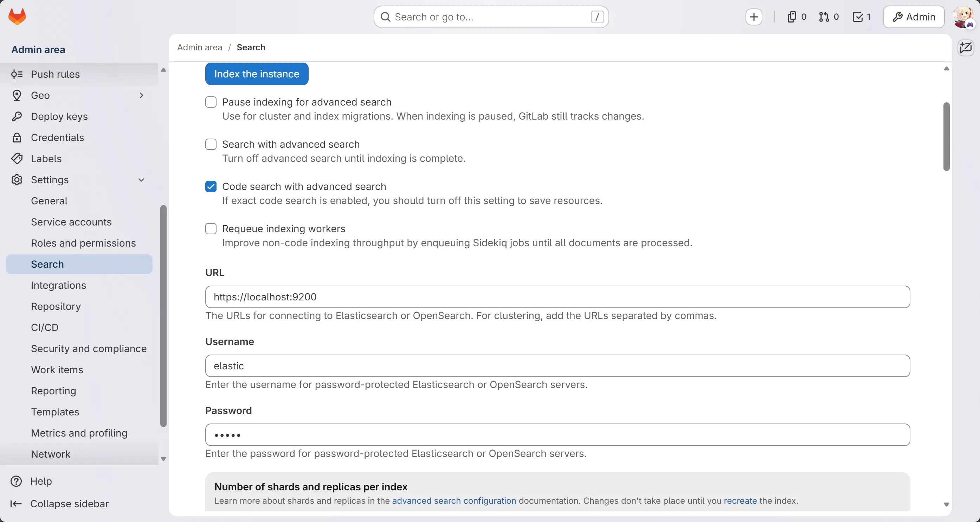Click the Help question mark icon
Screen dimensions: 980x522
pos(16,481)
